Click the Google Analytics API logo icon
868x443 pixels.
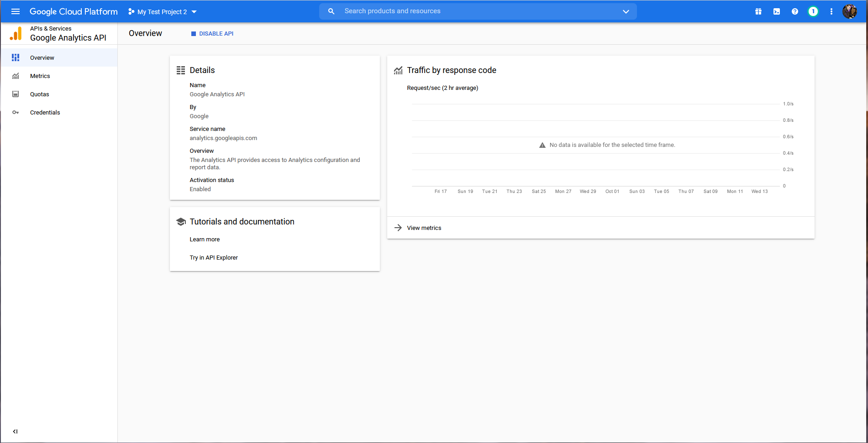16,34
